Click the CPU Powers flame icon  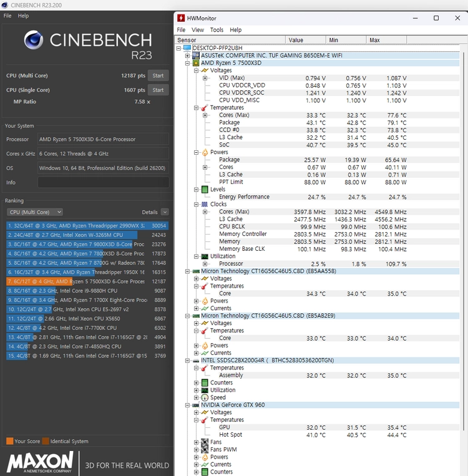coord(205,152)
